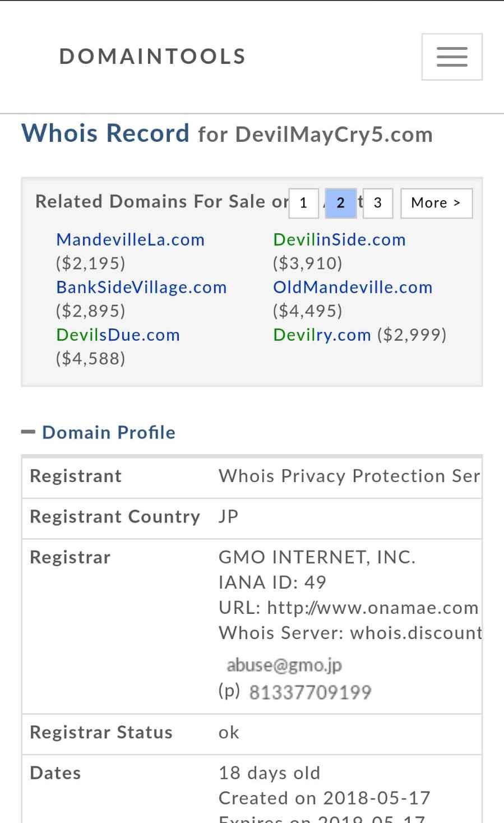The width and height of the screenshot is (504, 823).
Task: Click the registrar phone number 81337709199
Action: click(x=310, y=692)
